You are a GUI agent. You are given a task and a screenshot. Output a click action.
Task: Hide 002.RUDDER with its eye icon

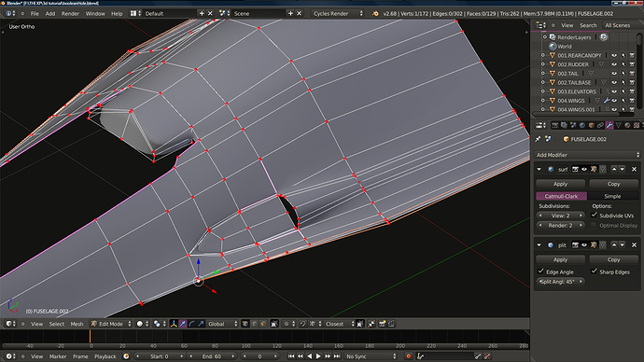[x=614, y=64]
